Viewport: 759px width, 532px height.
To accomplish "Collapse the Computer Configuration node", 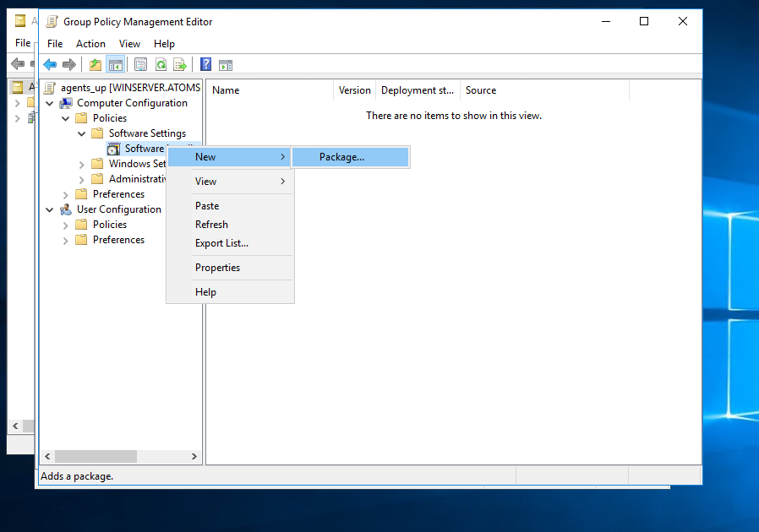I will click(50, 103).
